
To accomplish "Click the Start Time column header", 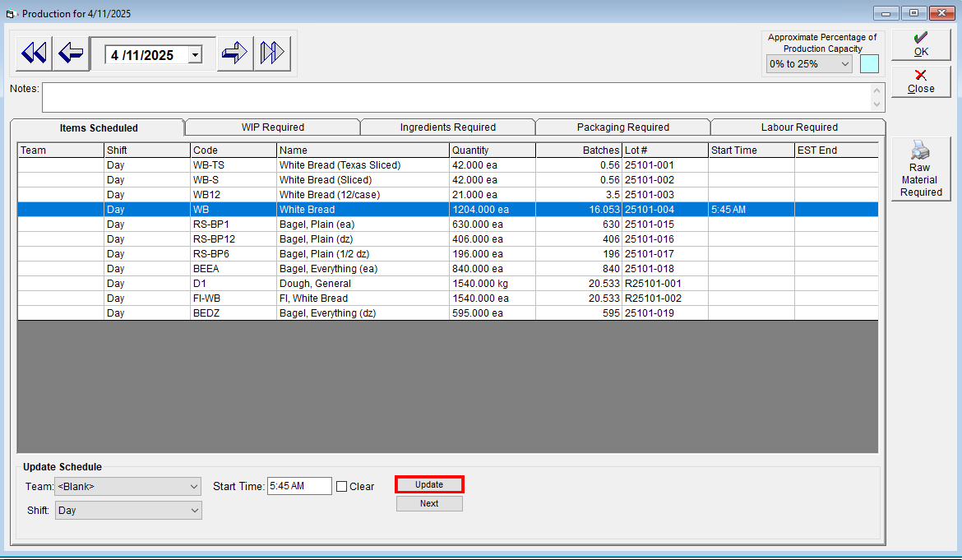I will (x=752, y=150).
